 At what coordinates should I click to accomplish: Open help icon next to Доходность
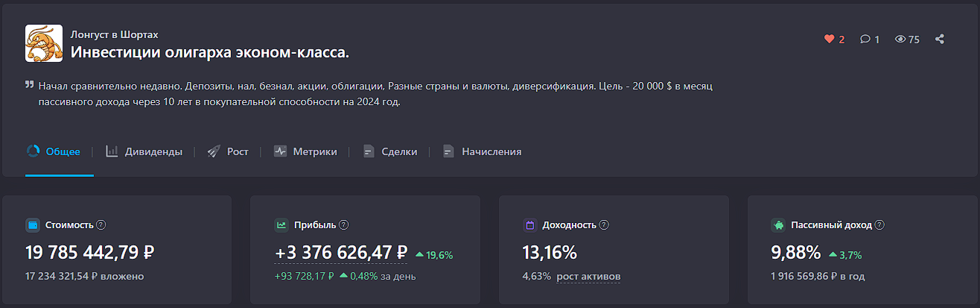point(604,224)
